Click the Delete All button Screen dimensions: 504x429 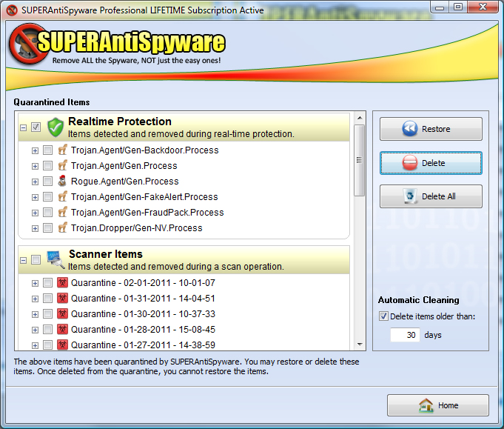[431, 196]
